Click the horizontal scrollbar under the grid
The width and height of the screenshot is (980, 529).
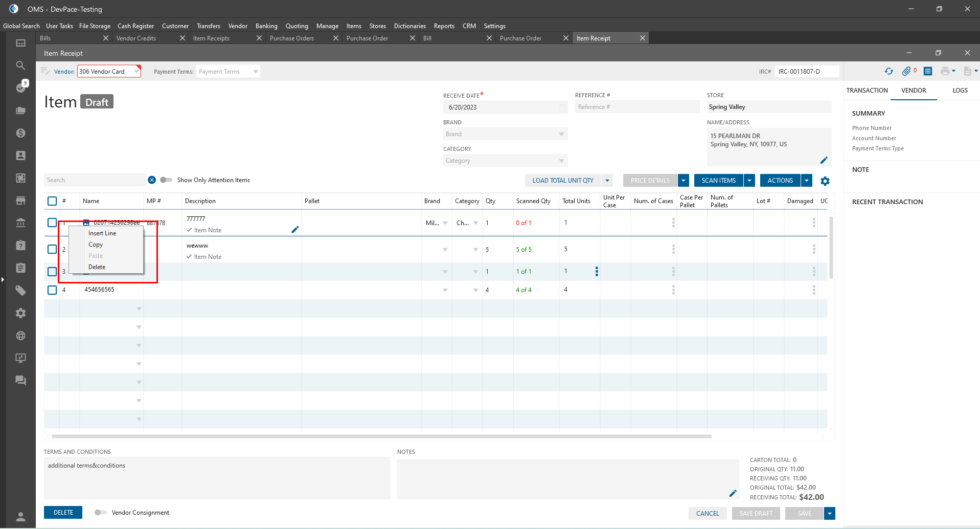pyautogui.click(x=381, y=436)
